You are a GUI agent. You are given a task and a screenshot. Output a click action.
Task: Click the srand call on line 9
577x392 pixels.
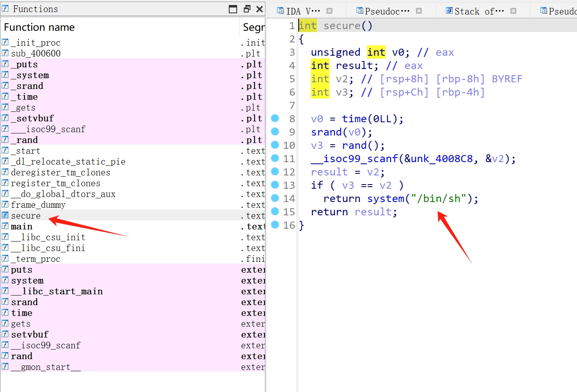(326, 132)
